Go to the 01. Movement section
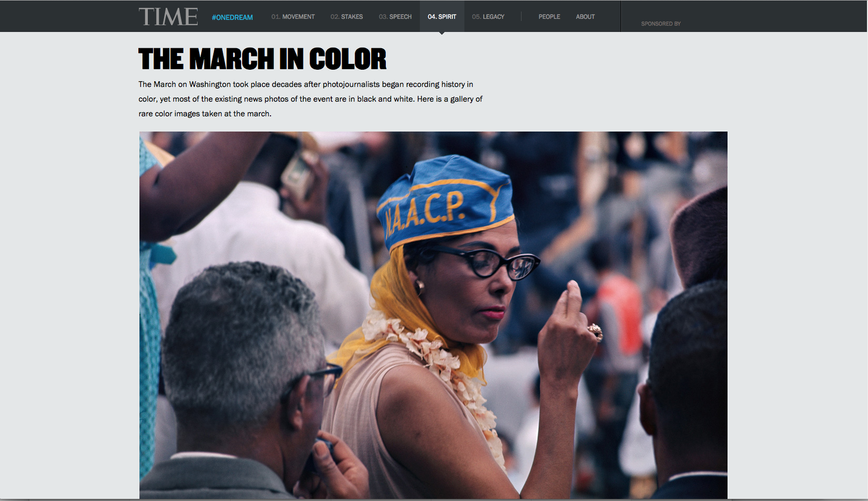Viewport: 868px width, 501px height. tap(293, 17)
